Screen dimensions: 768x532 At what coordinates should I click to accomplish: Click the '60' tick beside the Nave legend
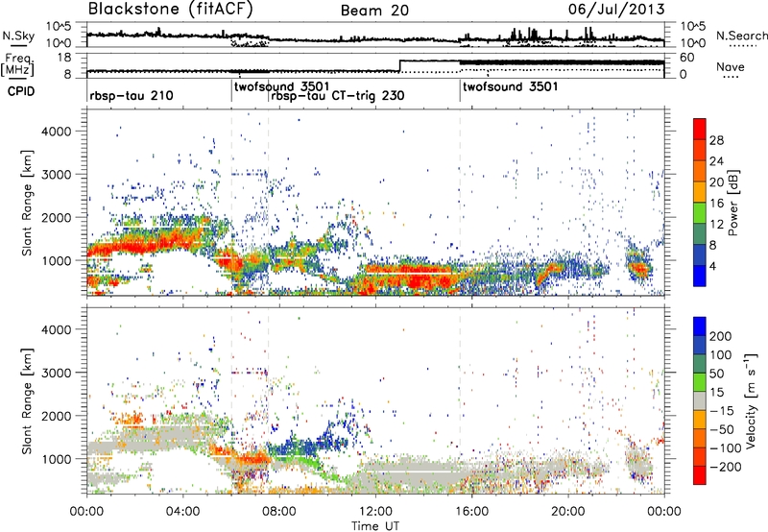click(x=686, y=58)
